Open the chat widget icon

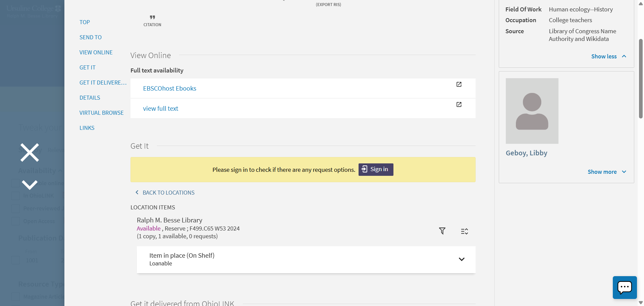pos(625,288)
